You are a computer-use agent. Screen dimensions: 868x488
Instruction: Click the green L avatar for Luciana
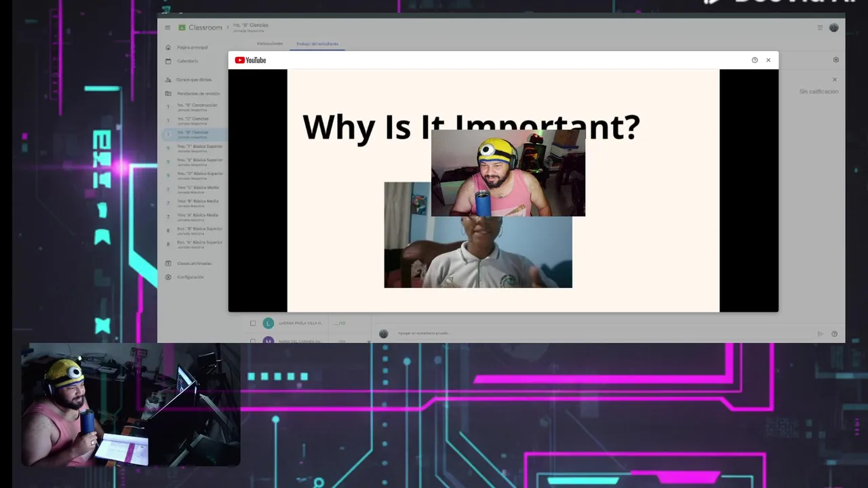[x=268, y=323]
